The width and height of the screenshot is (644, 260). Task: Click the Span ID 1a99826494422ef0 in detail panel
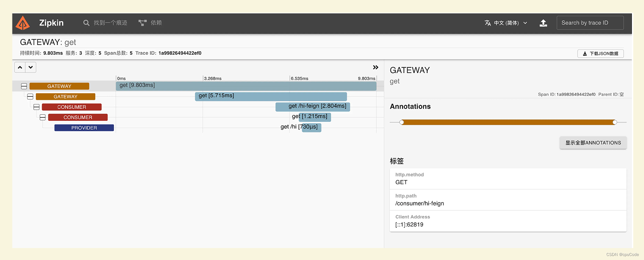click(576, 94)
